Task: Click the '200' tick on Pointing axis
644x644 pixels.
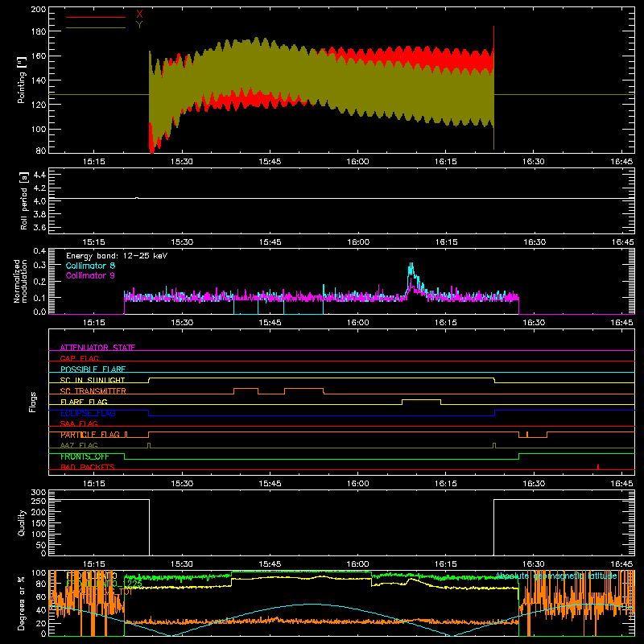Action: [x=38, y=9]
